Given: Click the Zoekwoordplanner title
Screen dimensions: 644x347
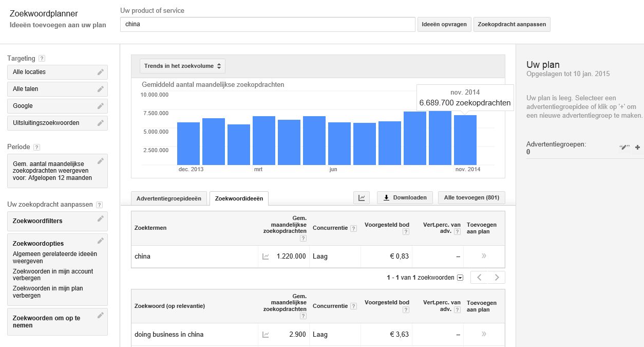Looking at the screenshot, I should click(44, 14).
